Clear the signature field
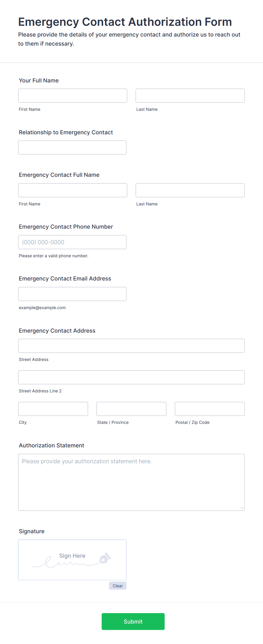The height and width of the screenshot is (644, 263). 118,586
